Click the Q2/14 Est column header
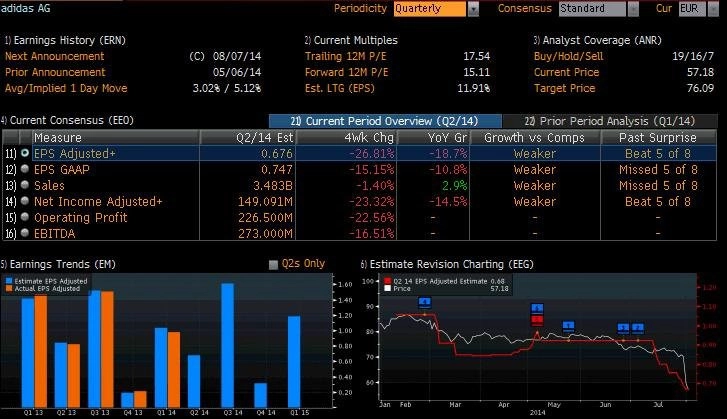Image resolution: width=727 pixels, height=419 pixels. coord(248,138)
